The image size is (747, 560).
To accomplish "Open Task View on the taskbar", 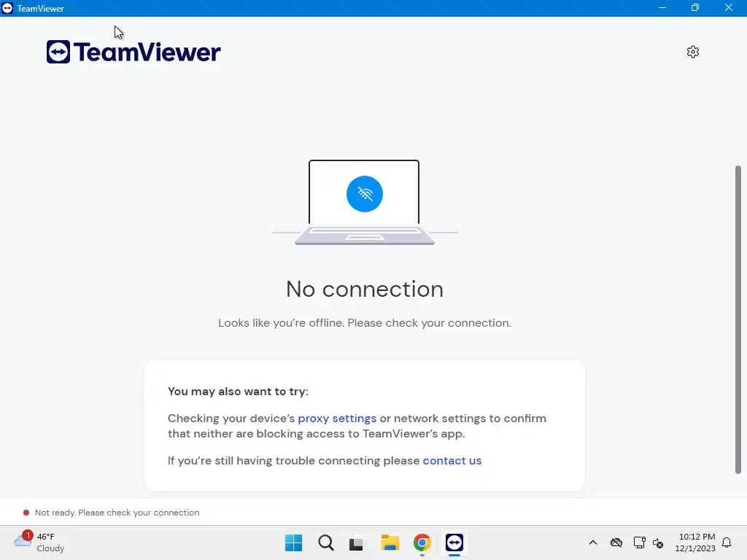I will tap(356, 543).
